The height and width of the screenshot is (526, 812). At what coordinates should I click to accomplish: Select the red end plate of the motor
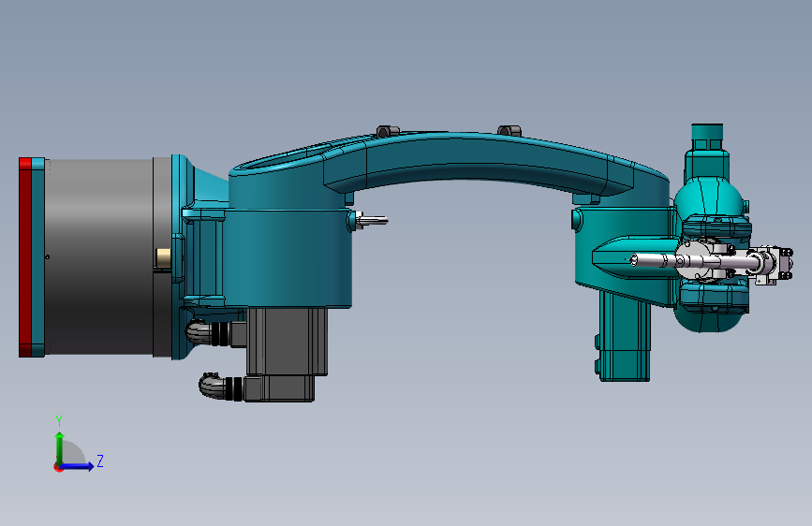[x=25, y=257]
